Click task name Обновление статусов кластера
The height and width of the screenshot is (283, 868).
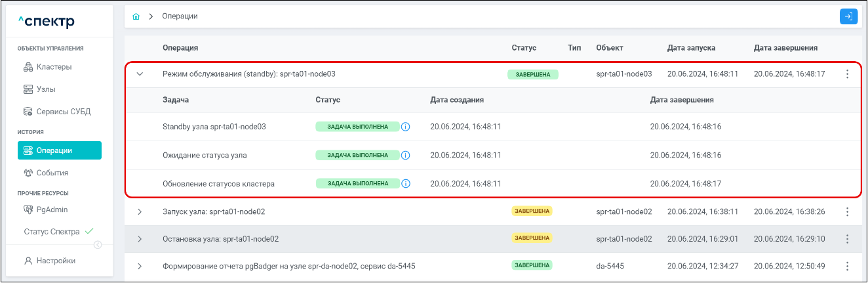coord(218,184)
